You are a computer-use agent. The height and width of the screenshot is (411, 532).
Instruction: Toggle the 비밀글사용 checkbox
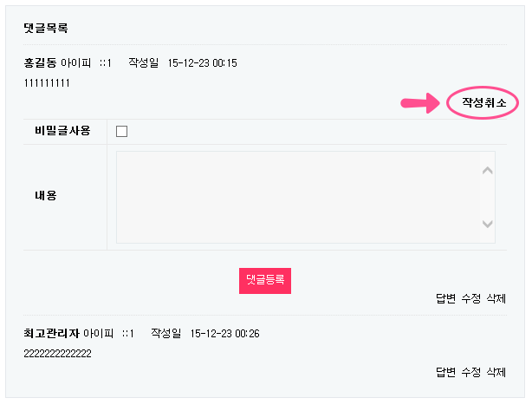point(121,131)
